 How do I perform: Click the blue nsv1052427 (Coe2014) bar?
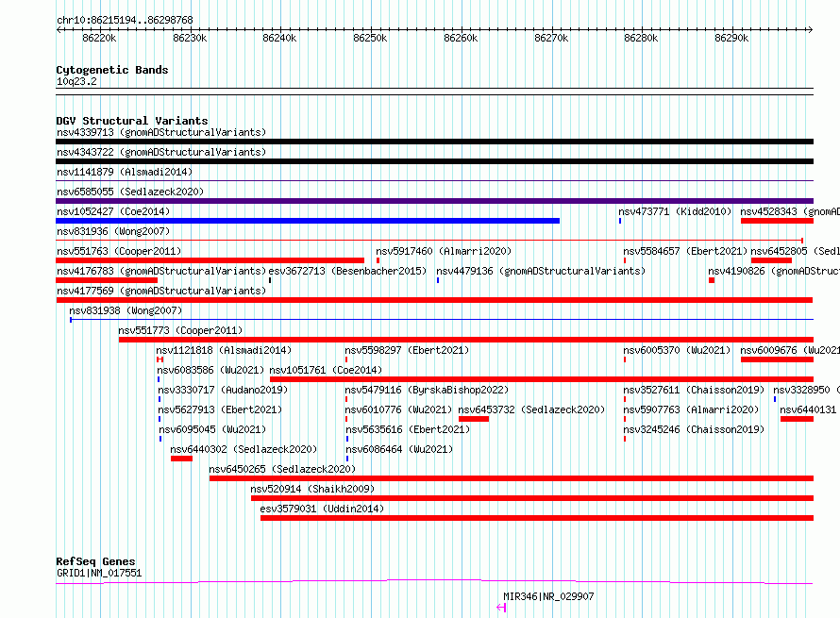click(x=308, y=221)
